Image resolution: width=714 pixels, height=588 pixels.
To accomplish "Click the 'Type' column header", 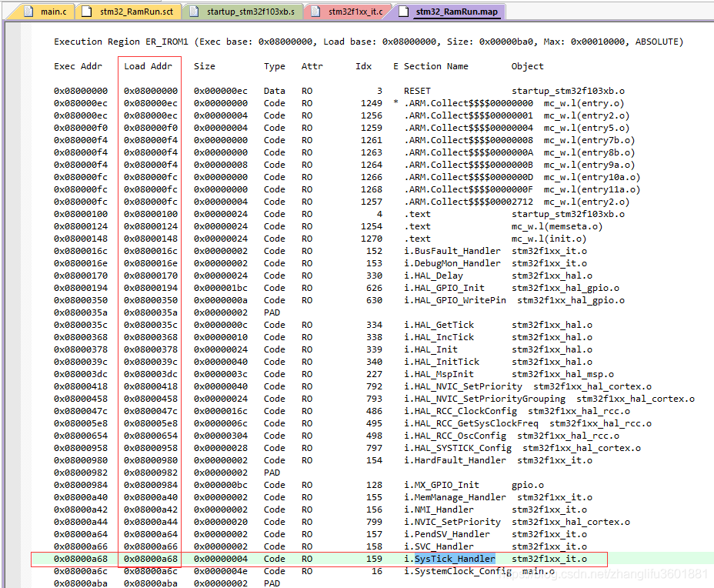I will point(274,66).
